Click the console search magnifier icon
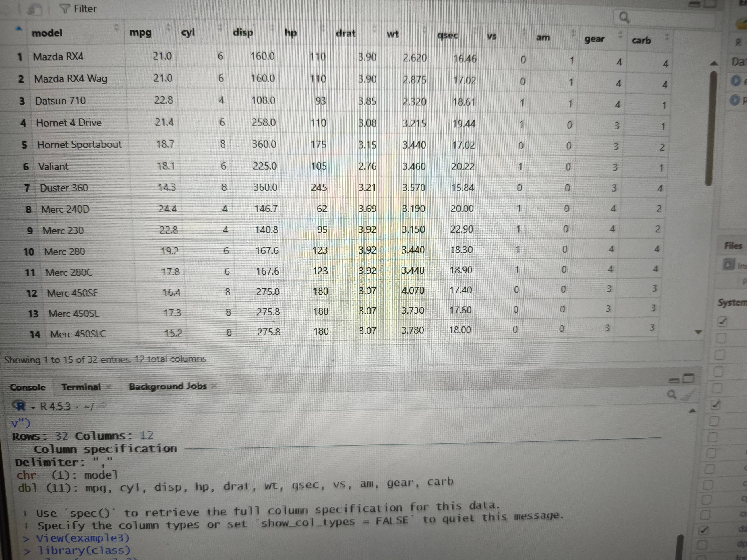 click(671, 394)
